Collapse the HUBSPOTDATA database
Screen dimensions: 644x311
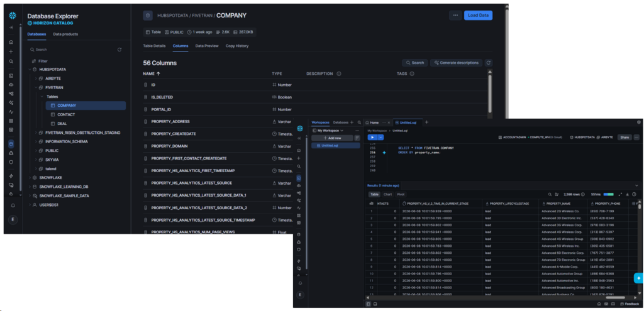tap(30, 69)
